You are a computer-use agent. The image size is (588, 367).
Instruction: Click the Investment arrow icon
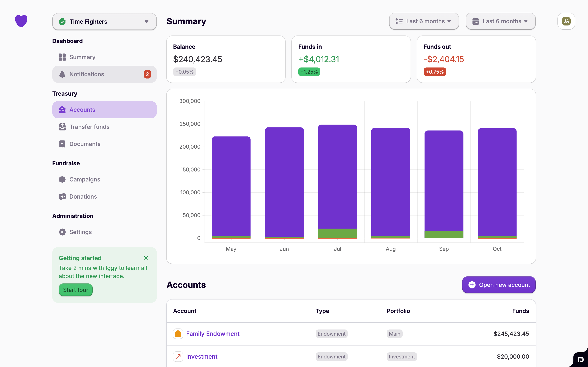178,357
